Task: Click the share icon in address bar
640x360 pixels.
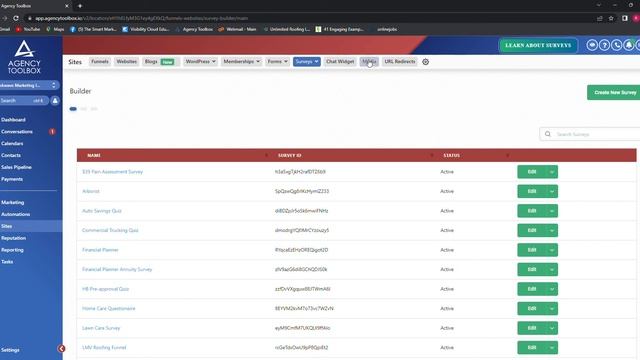Action: pyautogui.click(x=599, y=18)
